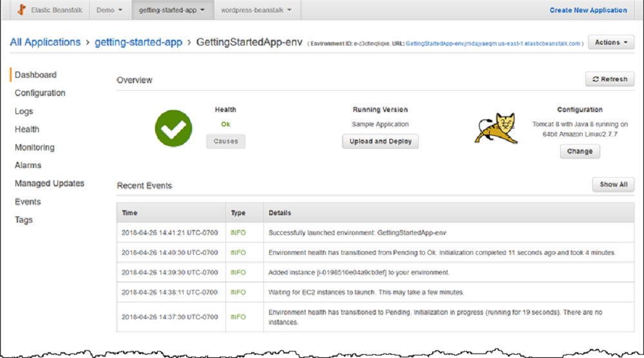The image size is (644, 358).
Task: Click the 14:38:11 event timestamp
Action: (169, 292)
